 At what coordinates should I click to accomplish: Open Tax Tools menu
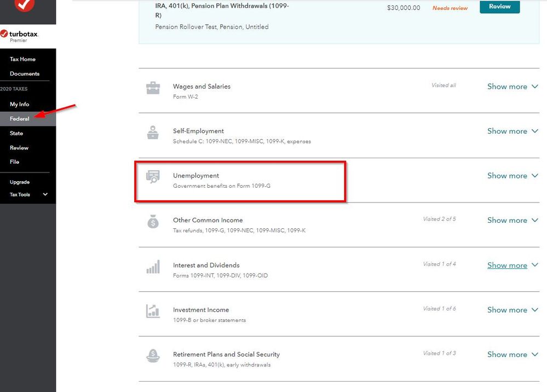[x=20, y=194]
